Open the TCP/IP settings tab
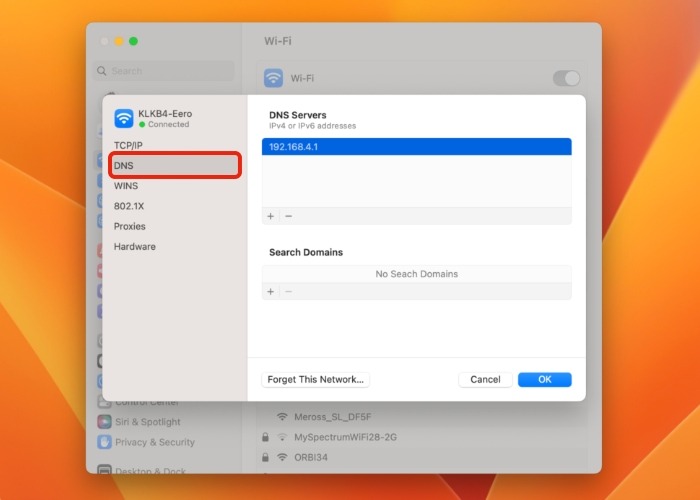700x500 pixels. pos(128,146)
